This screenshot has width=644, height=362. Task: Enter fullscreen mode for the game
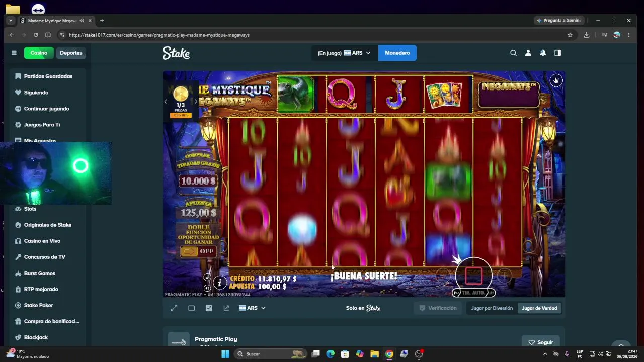click(x=174, y=308)
